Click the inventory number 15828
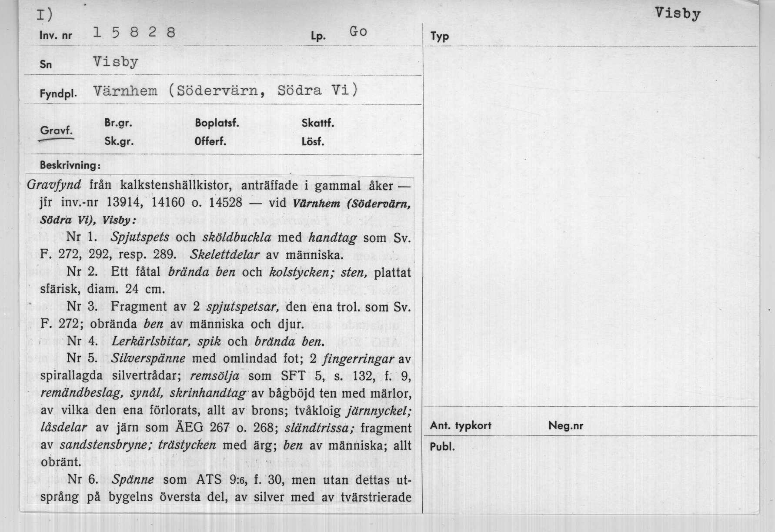Viewport: 775px width, 532px height. click(134, 33)
